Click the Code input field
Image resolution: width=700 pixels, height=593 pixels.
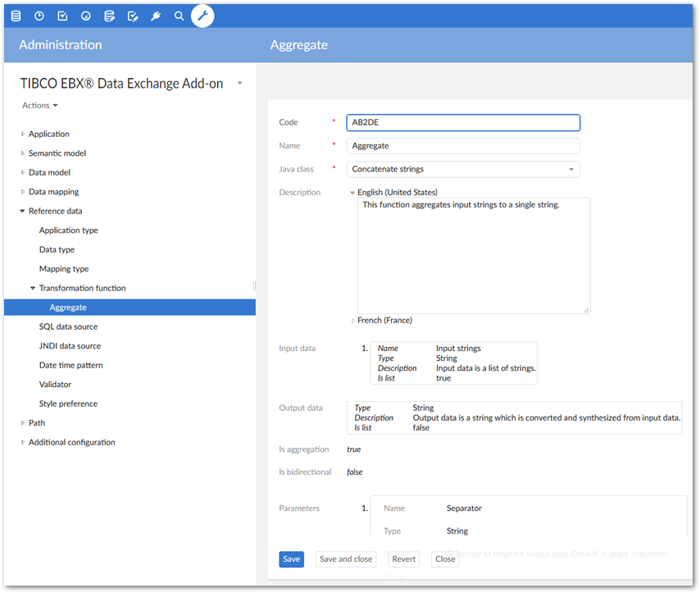pyautogui.click(x=463, y=122)
